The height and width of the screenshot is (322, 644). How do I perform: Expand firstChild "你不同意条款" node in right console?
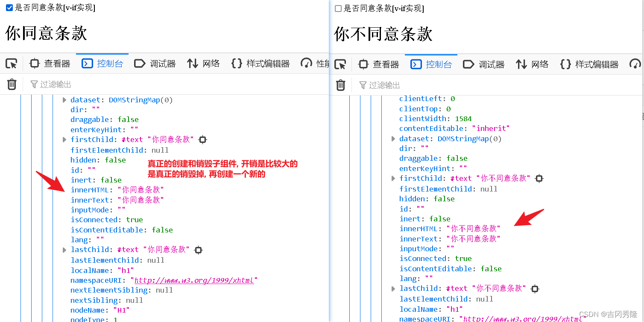pos(393,178)
